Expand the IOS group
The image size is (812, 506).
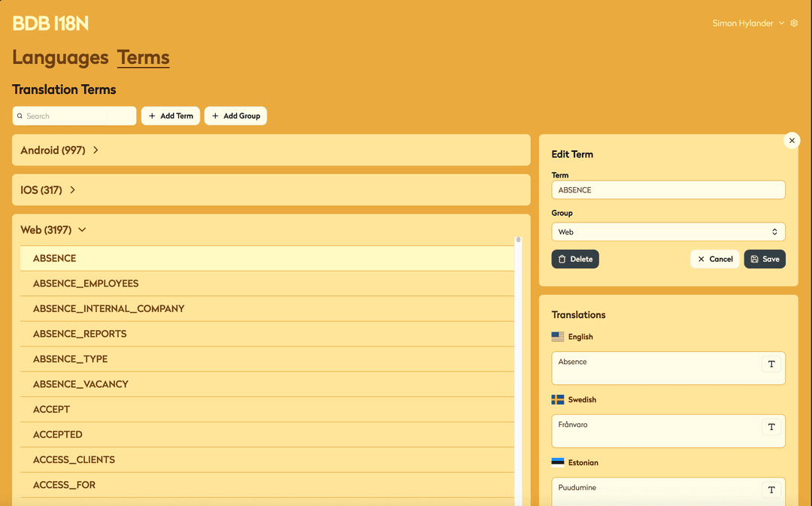point(73,190)
